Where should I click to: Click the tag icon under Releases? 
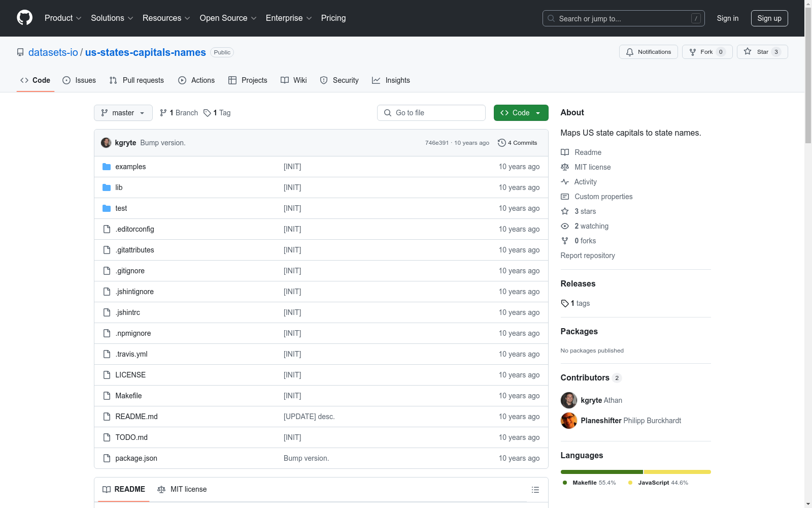click(565, 303)
